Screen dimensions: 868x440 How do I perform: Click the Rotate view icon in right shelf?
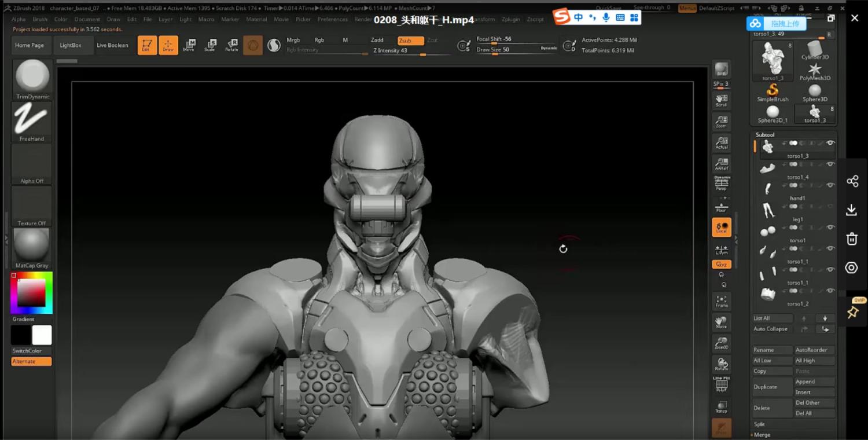[722, 364]
